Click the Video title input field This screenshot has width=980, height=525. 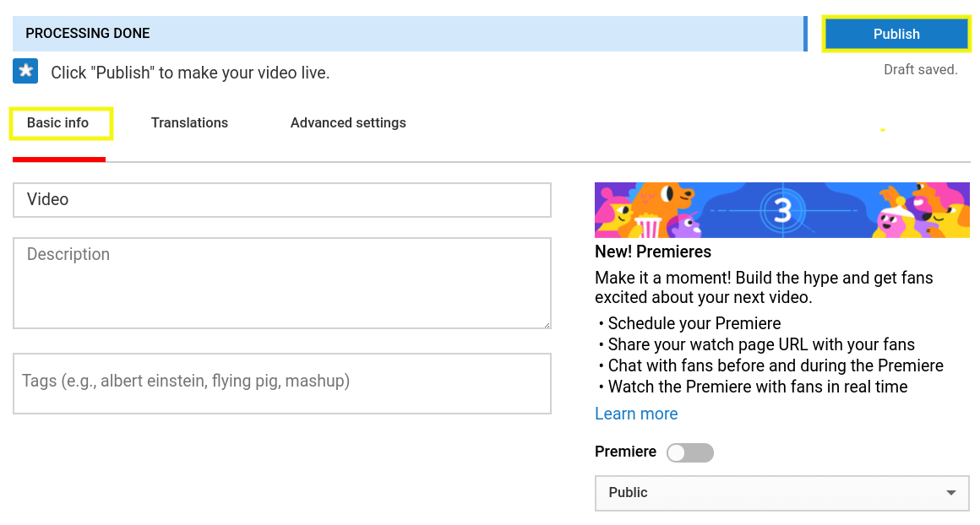(x=282, y=199)
